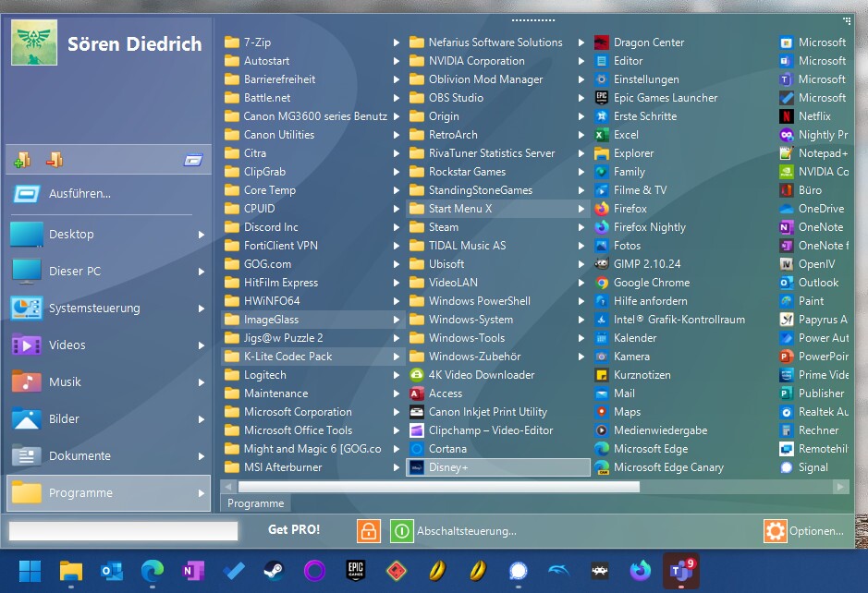
Task: Open Paint from the right column
Action: coord(814,300)
